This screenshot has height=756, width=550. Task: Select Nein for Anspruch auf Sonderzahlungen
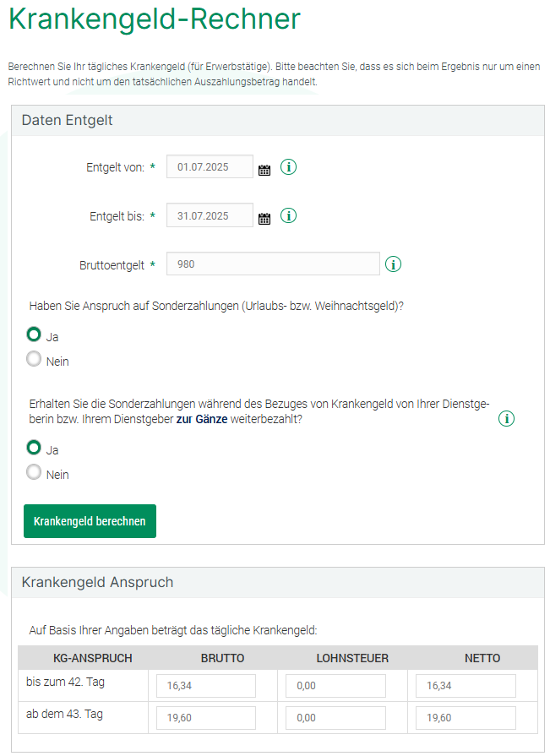pos(34,360)
